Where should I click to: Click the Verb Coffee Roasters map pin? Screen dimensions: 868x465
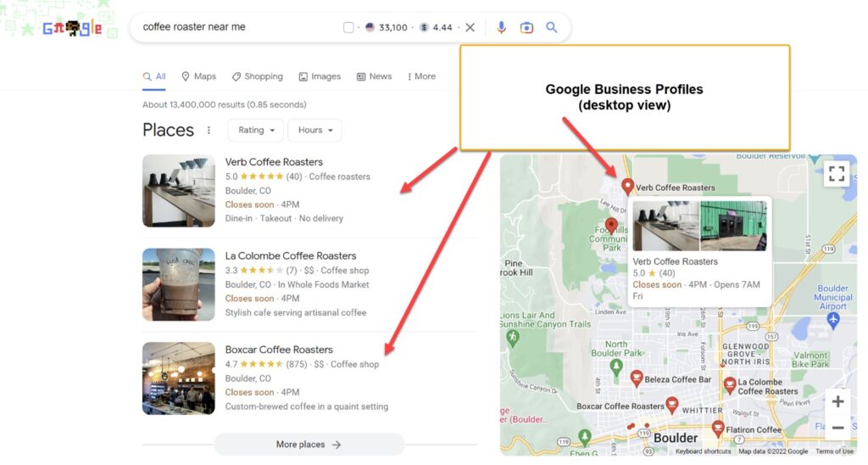(627, 186)
